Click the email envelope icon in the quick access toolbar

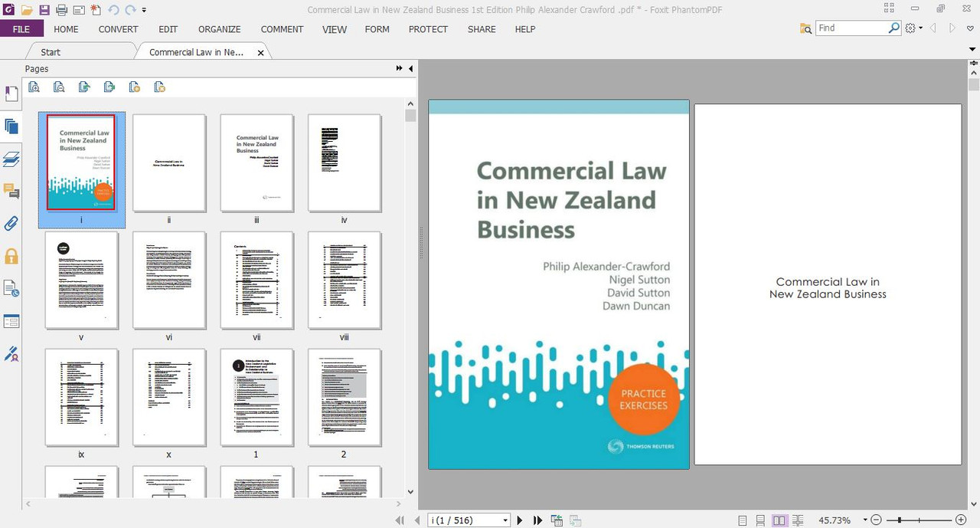tap(79, 10)
